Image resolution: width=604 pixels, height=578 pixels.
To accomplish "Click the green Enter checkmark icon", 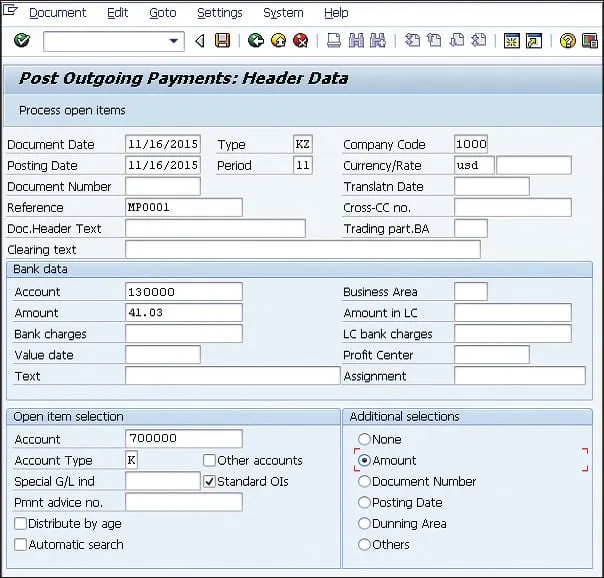I will click(x=22, y=41).
